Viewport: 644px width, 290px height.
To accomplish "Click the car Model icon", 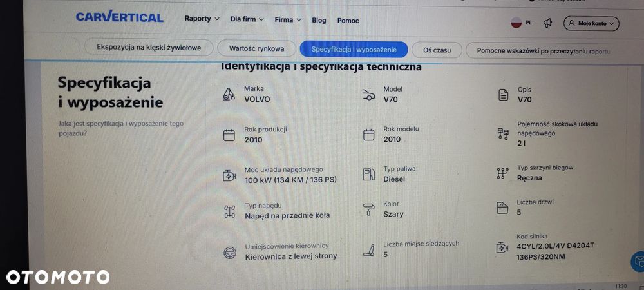I will point(369,95).
